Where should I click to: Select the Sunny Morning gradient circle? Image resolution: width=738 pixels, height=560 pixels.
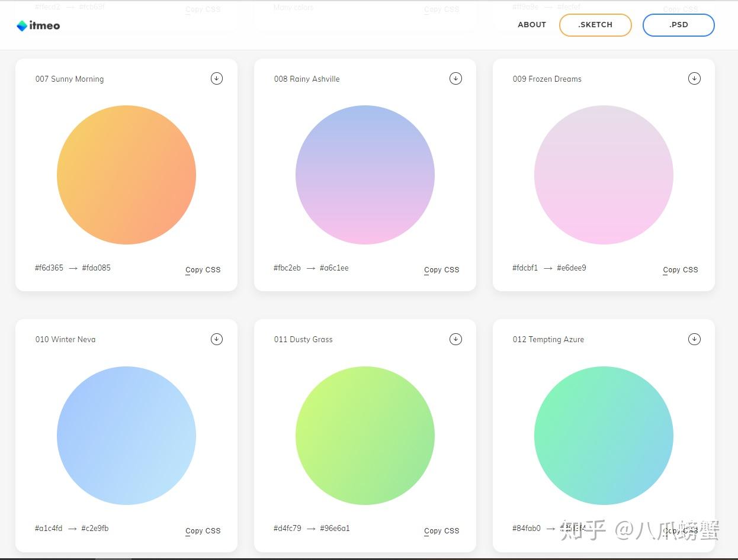coord(126,175)
